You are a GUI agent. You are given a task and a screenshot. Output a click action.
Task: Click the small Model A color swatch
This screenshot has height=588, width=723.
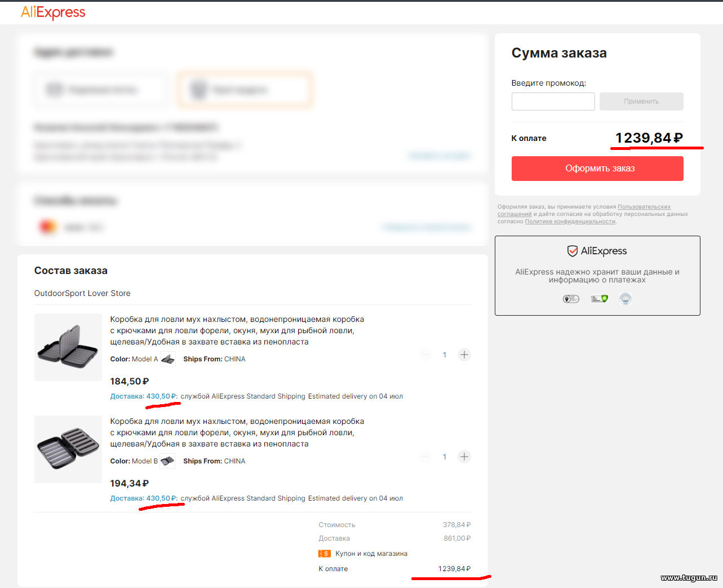[x=168, y=359]
